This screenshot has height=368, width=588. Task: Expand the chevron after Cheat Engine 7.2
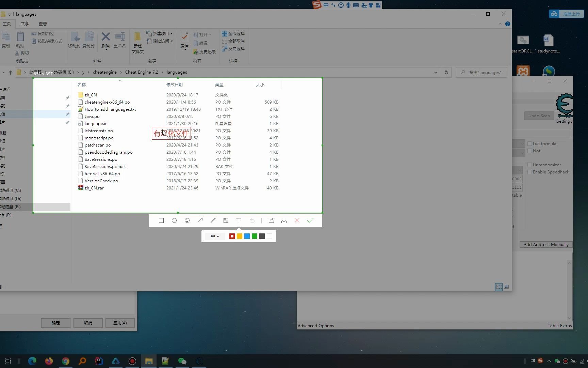click(x=162, y=72)
